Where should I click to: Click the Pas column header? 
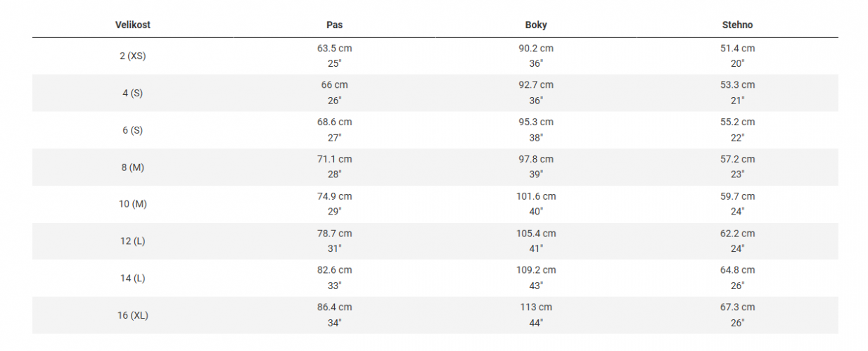tap(335, 25)
